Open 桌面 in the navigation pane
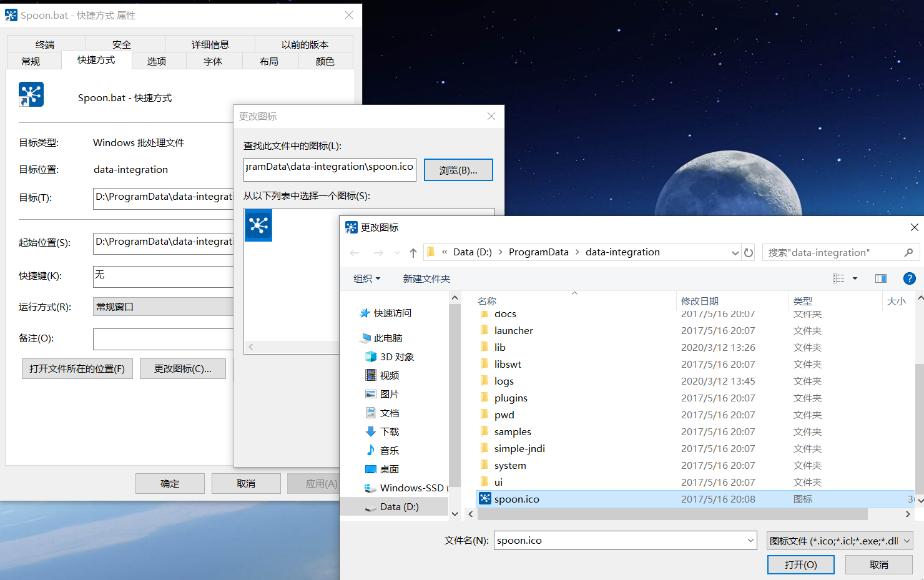The image size is (924, 580). pos(382,469)
